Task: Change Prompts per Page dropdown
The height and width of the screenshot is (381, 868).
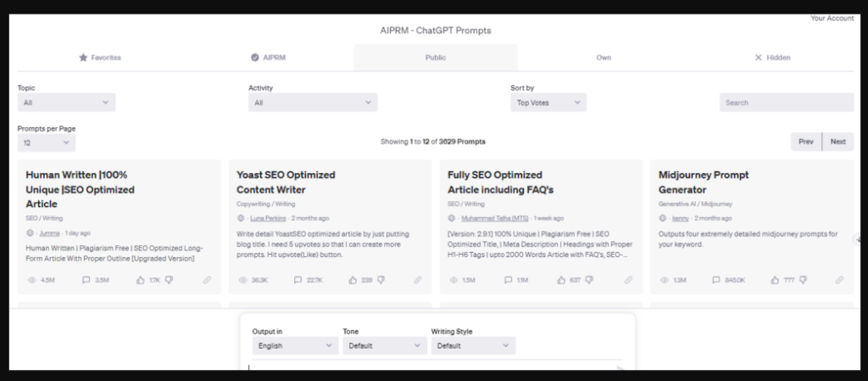Action: pyautogui.click(x=46, y=143)
